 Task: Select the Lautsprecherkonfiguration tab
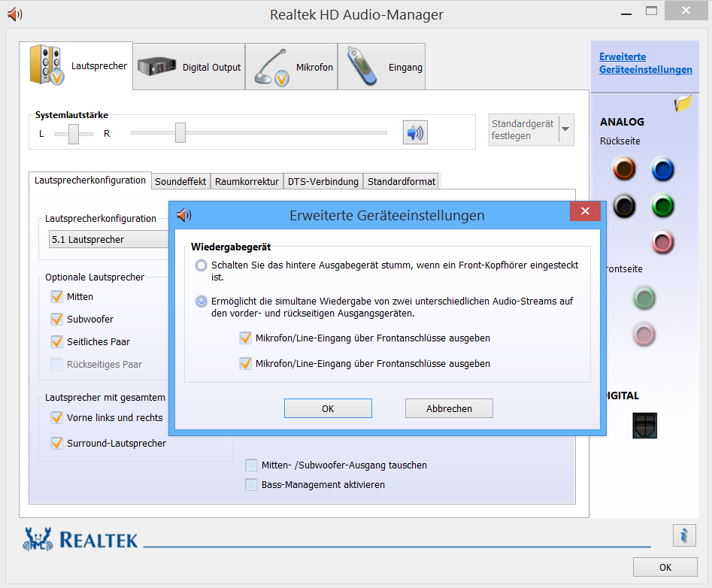[90, 180]
